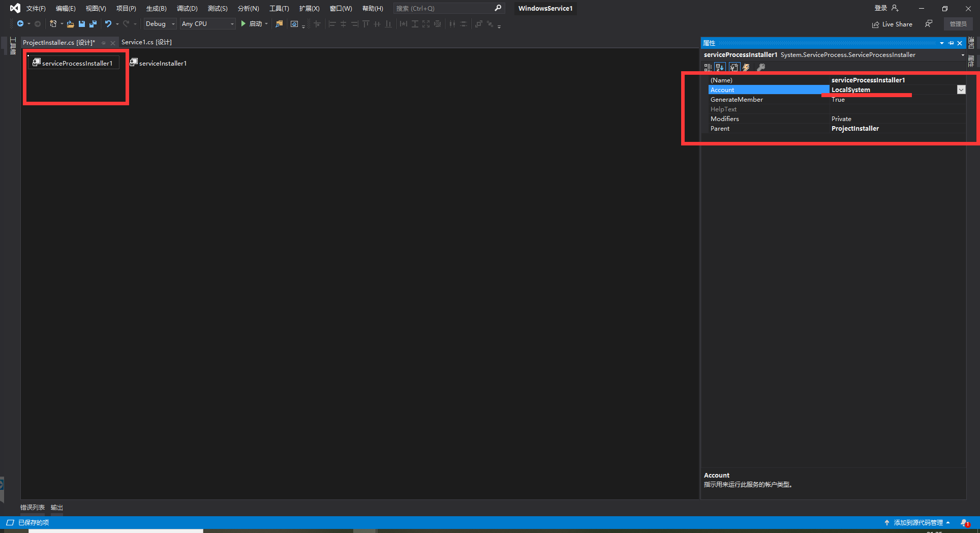Viewport: 980px width, 533px height.
Task: Switch Properties panel to categorized view
Action: tap(707, 67)
